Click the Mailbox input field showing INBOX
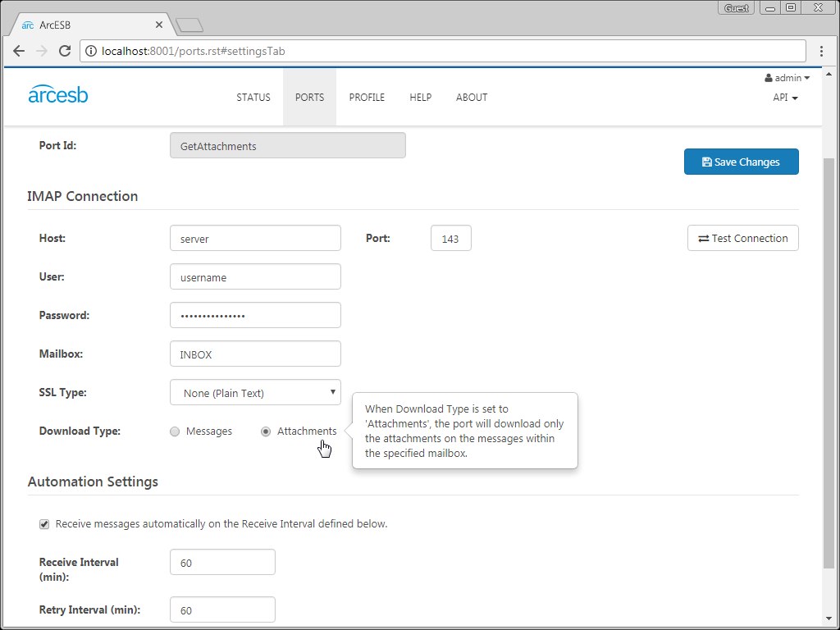The width and height of the screenshot is (840, 630). coord(255,354)
